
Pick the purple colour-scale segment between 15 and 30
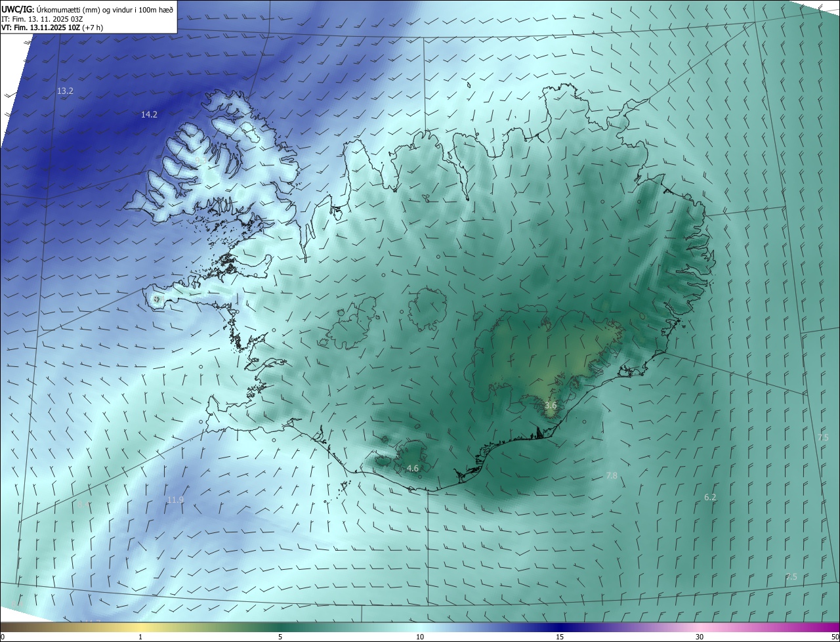pos(630,628)
